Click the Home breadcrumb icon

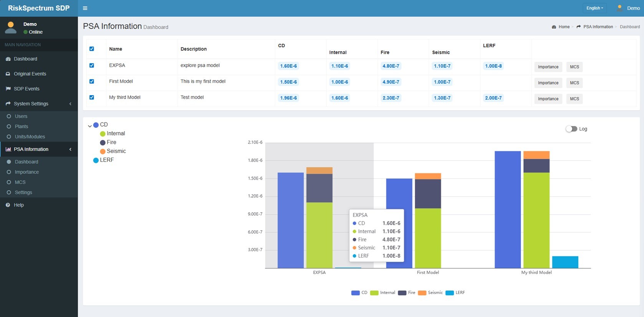click(x=554, y=27)
